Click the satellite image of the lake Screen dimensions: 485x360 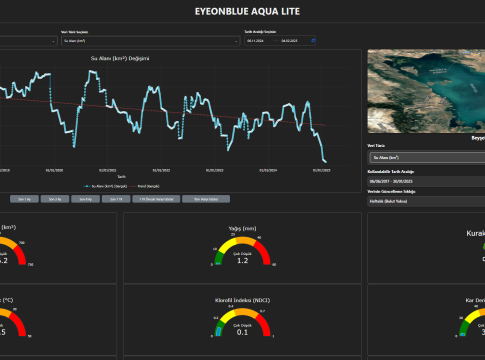(426, 91)
